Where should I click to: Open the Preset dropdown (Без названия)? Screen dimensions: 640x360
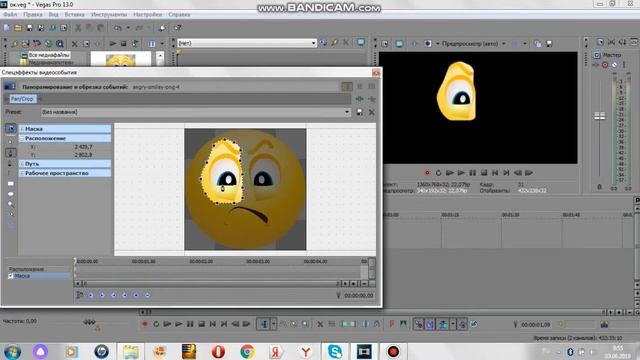(x=347, y=112)
